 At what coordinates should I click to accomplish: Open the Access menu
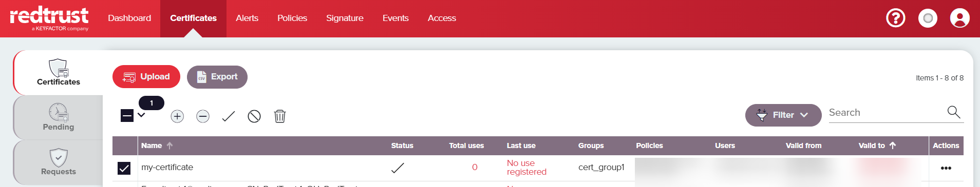[x=442, y=18]
